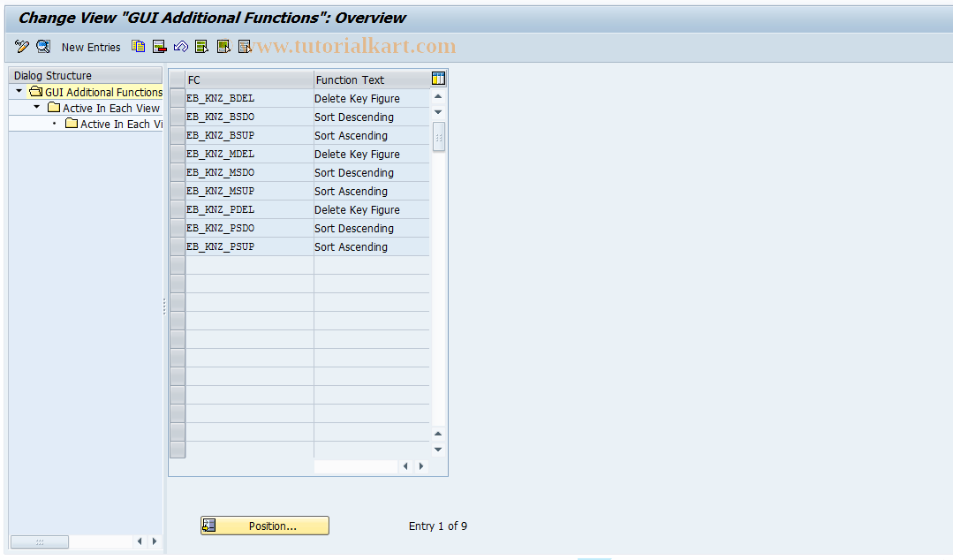
Task: Click Delete Key Figure text for EB_KNZ_MDEL
Action: click(357, 154)
